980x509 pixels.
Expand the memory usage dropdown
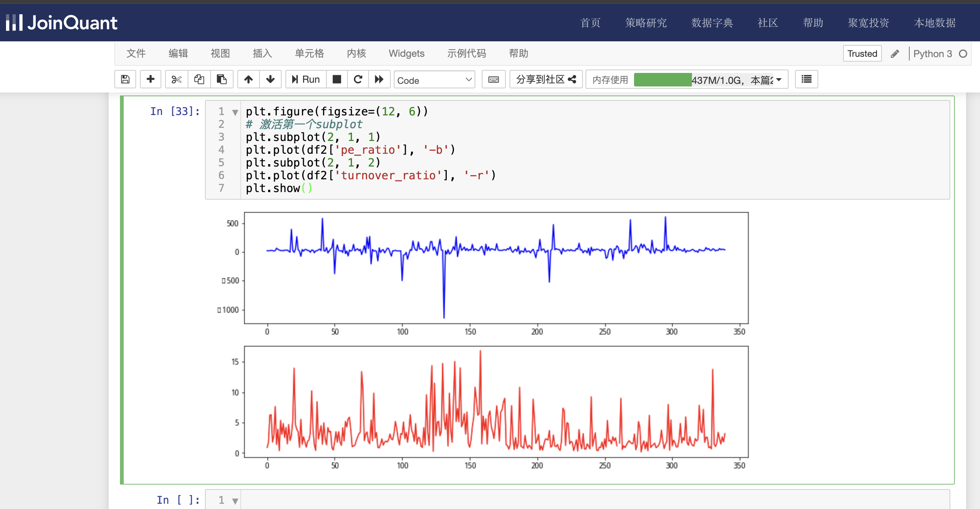(779, 79)
